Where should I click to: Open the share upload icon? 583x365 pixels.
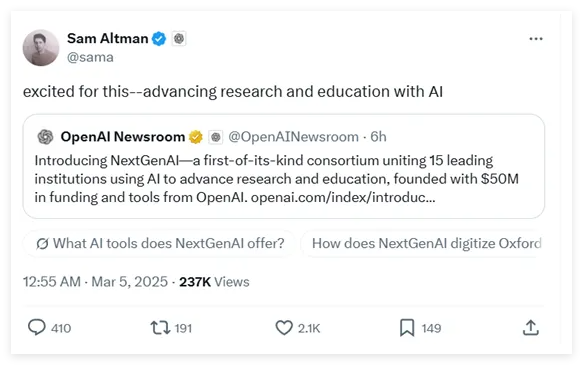coord(531,328)
